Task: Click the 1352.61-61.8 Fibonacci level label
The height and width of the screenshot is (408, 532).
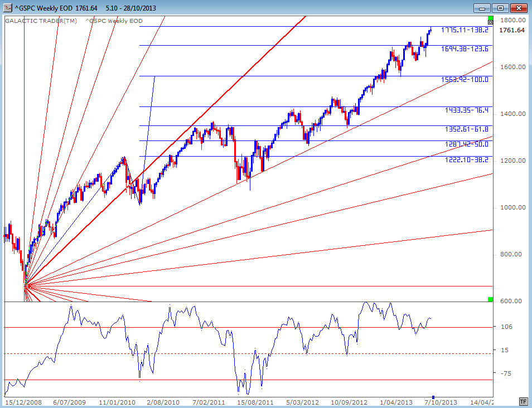Action: (467, 129)
